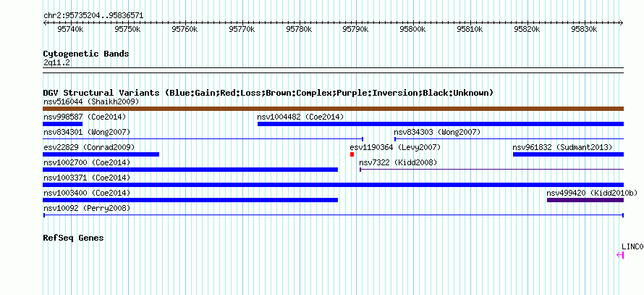
Task: Click the brown nsv516044 complex variant bar
Action: click(333, 109)
